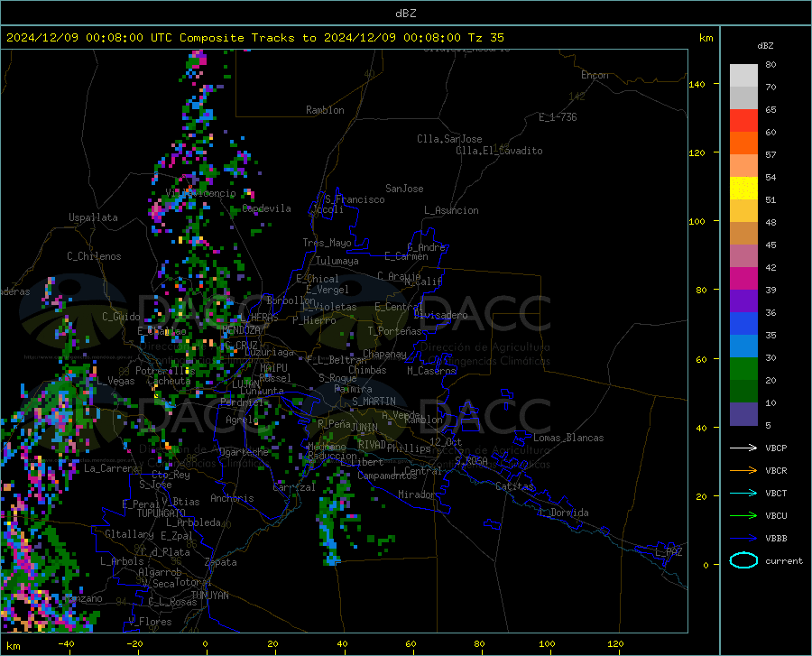
Task: Click the cyan 'current' ellipse symbol
Action: click(x=743, y=560)
